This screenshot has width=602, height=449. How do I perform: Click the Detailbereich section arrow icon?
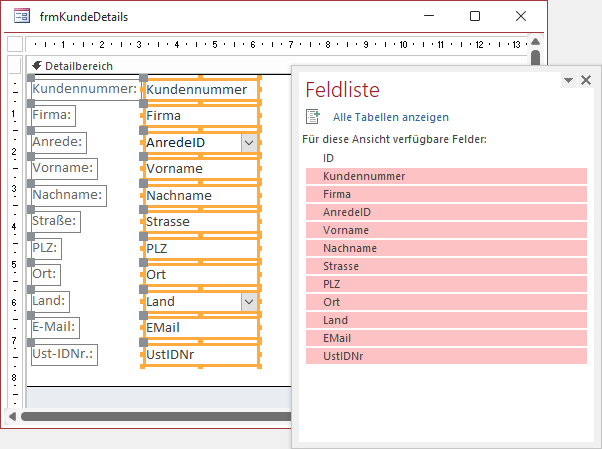tap(37, 66)
